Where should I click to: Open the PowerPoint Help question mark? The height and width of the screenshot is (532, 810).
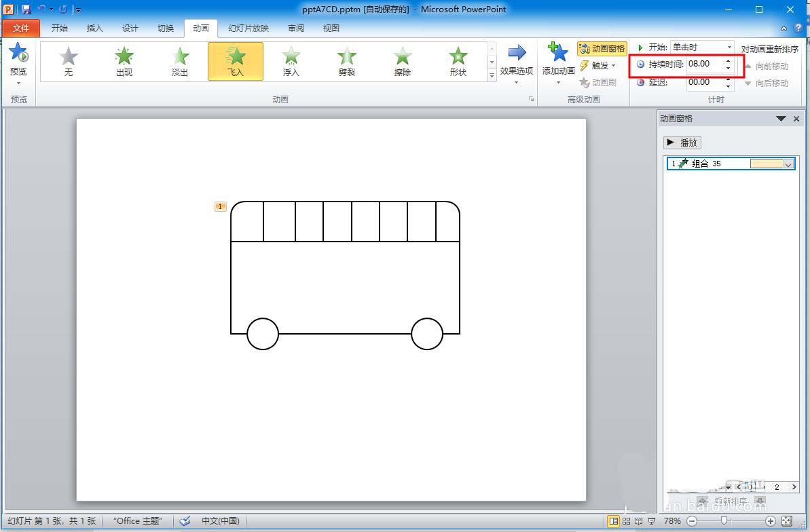pos(798,28)
